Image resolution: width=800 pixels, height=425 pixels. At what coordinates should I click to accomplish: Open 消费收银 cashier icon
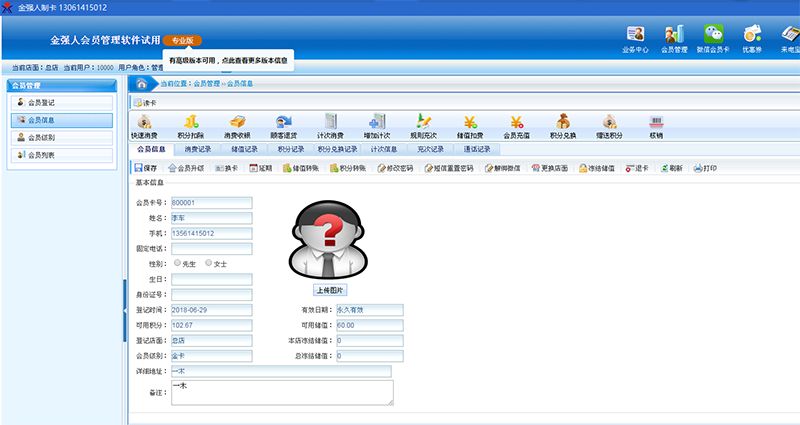pos(237,127)
